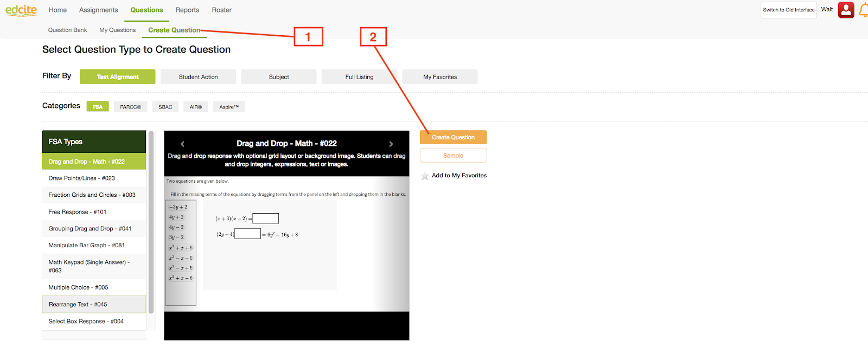Screen dimensions: 868x353
Task: Click the Walt username
Action: (827, 9)
